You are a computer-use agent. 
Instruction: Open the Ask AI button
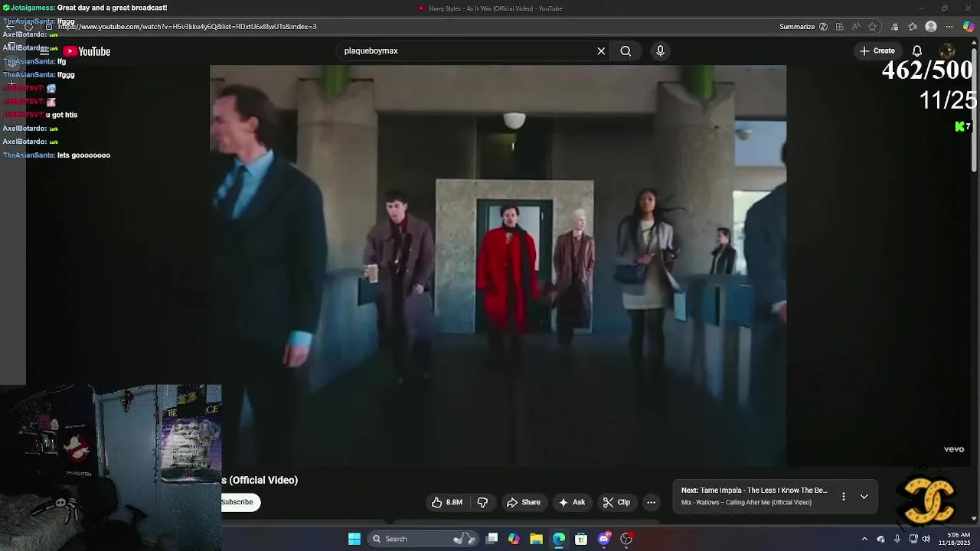click(571, 502)
